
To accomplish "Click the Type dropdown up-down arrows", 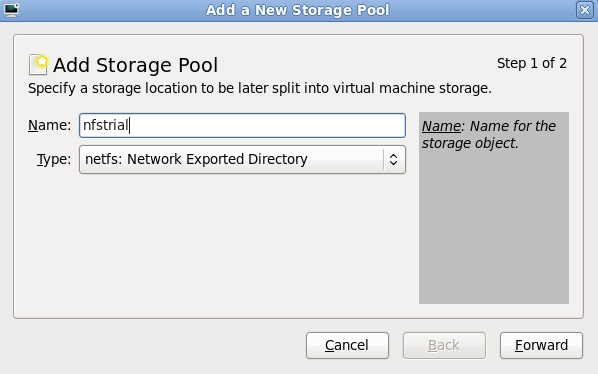I will (394, 159).
